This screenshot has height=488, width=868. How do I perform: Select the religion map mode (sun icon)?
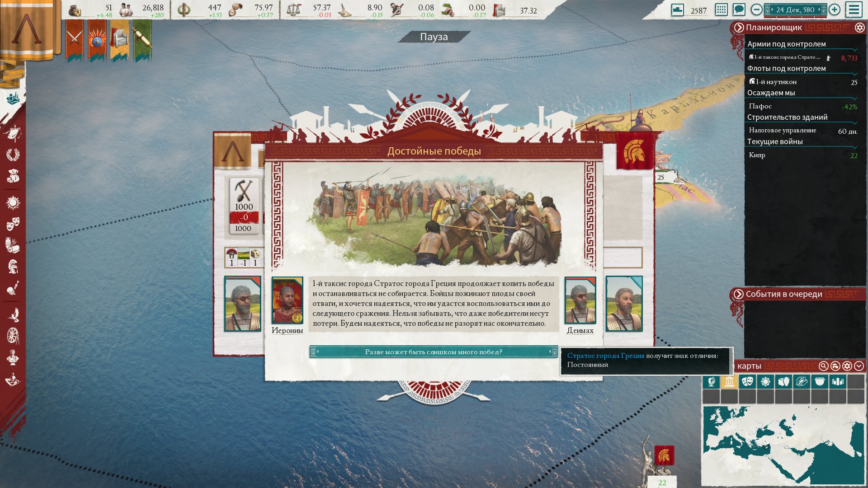point(765,382)
